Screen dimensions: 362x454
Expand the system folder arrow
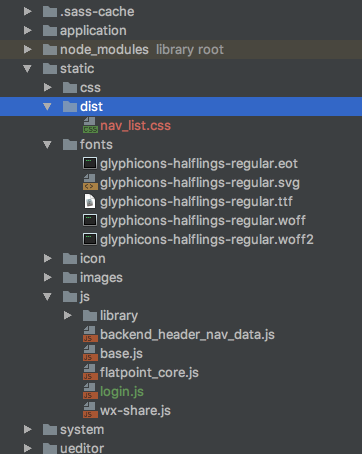(28, 429)
